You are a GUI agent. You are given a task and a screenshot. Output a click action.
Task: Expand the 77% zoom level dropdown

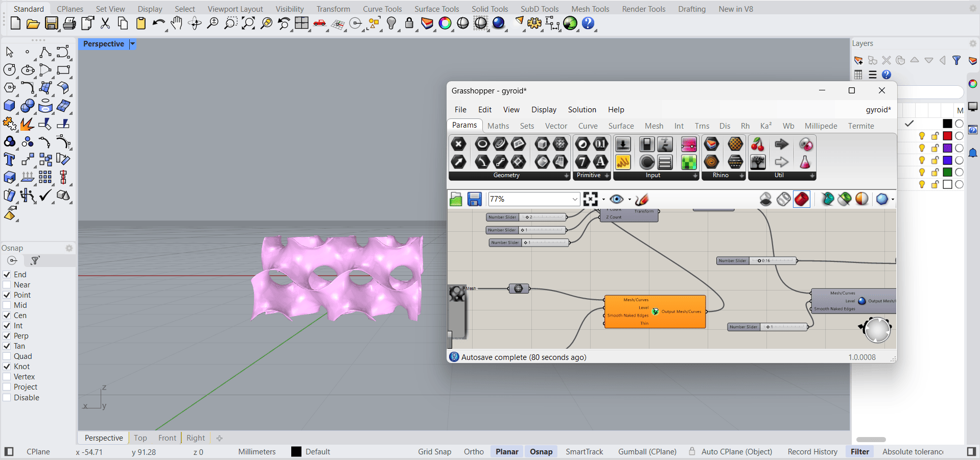[x=575, y=199]
